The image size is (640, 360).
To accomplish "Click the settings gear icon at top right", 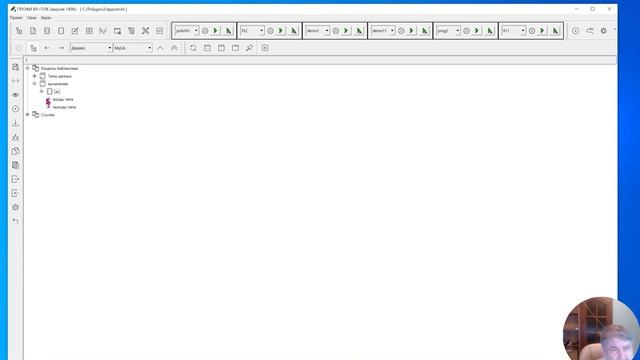I will click(x=603, y=31).
